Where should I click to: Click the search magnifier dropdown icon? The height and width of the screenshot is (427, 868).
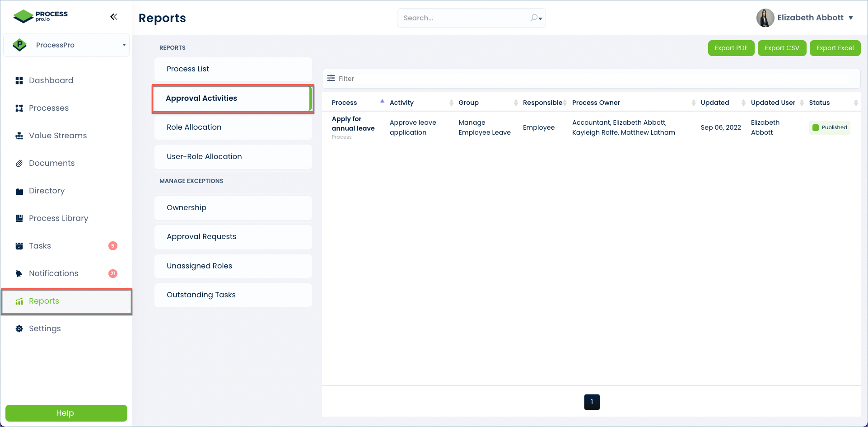[536, 18]
